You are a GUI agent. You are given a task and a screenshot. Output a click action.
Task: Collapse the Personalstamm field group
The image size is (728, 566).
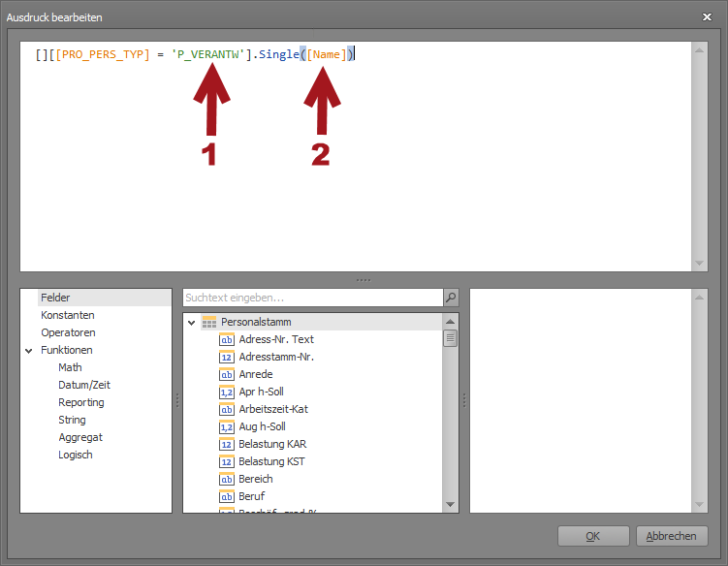[191, 322]
